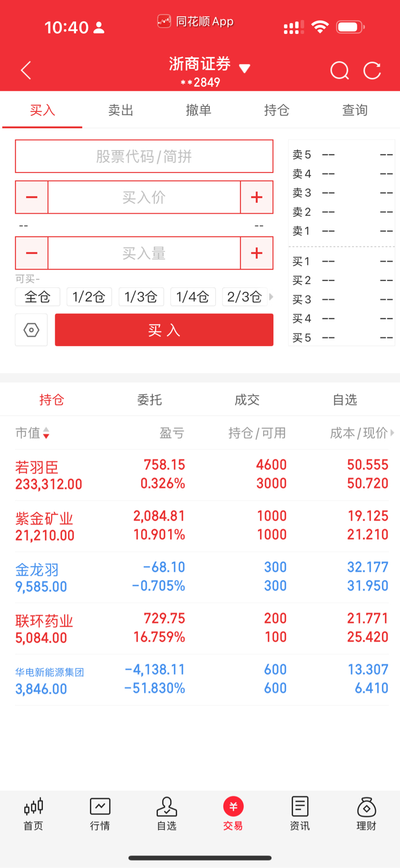The width and height of the screenshot is (400, 868).
Task: Tap the 同花顺 App return badge
Action: (195, 21)
